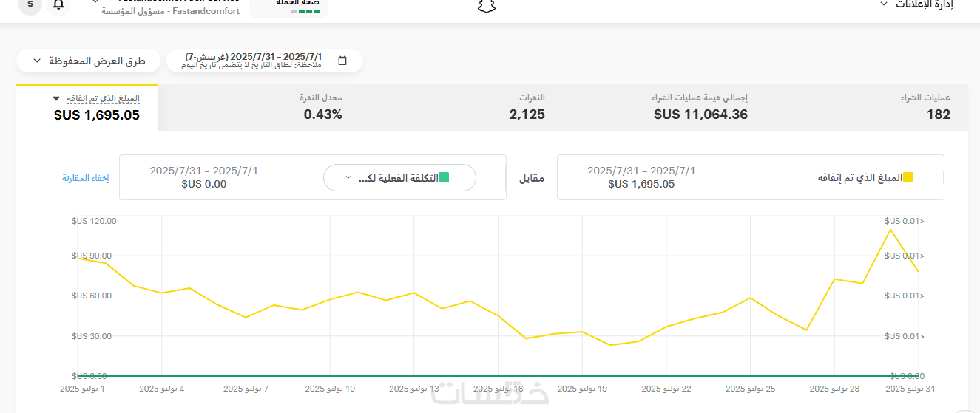
Task: Click the comparison total $US 0.00
Action: point(204,184)
